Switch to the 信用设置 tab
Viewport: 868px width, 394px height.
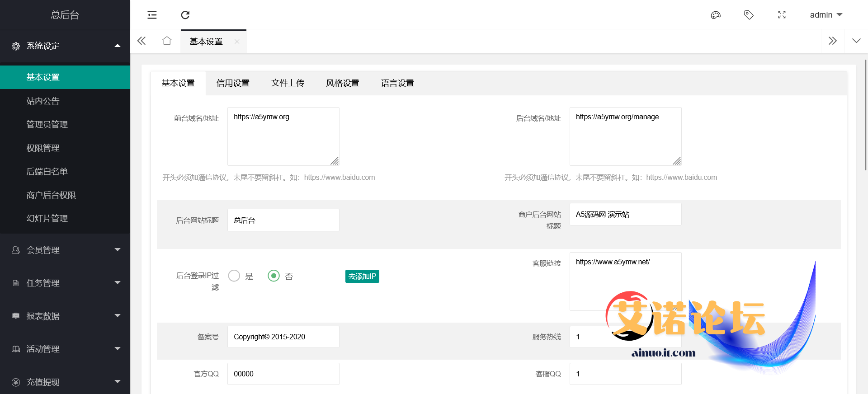[233, 83]
